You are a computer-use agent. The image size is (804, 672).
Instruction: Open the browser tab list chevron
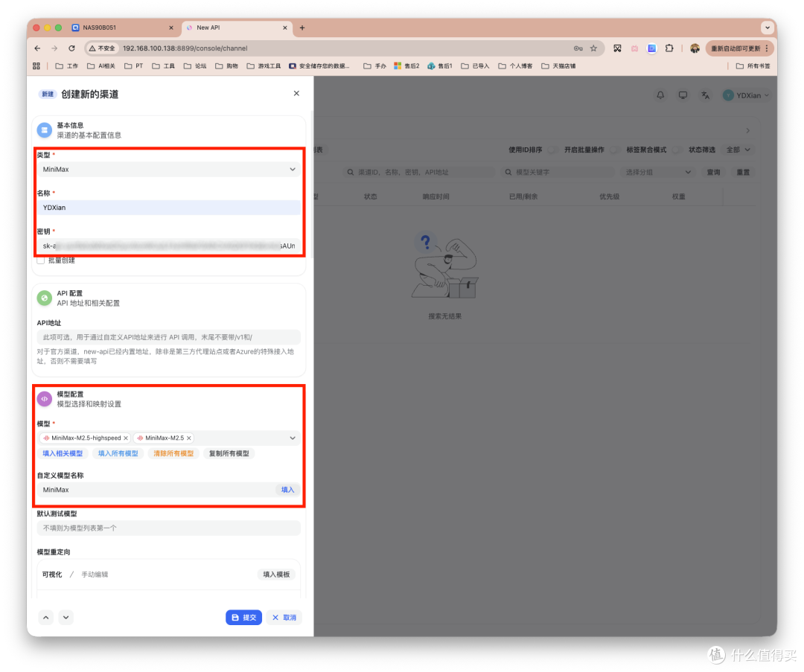point(767,28)
